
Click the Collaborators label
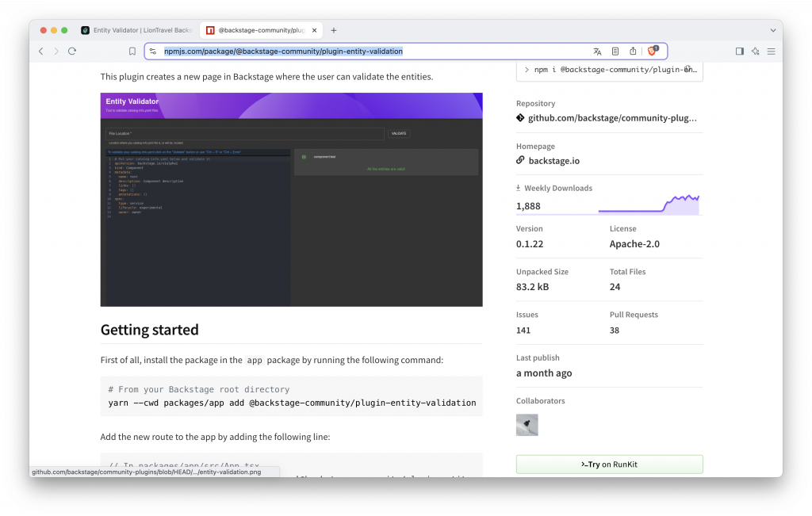pyautogui.click(x=541, y=400)
